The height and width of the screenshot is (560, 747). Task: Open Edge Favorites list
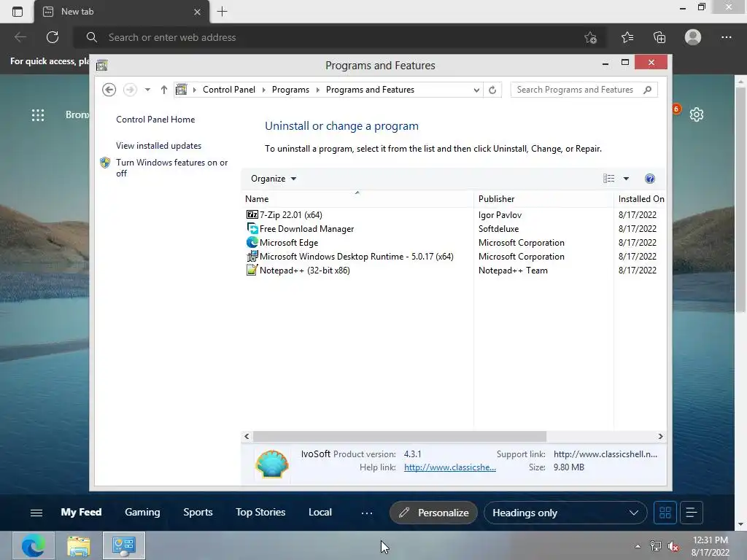coord(627,37)
